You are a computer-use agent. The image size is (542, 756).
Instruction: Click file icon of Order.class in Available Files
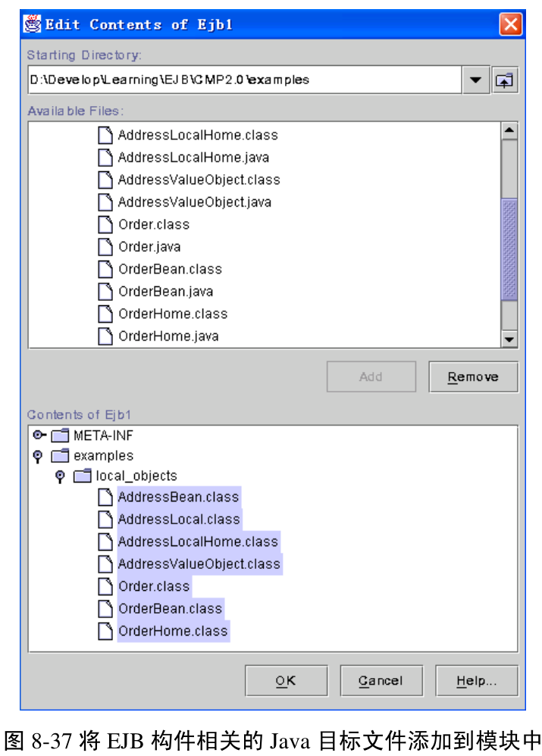[x=105, y=224]
